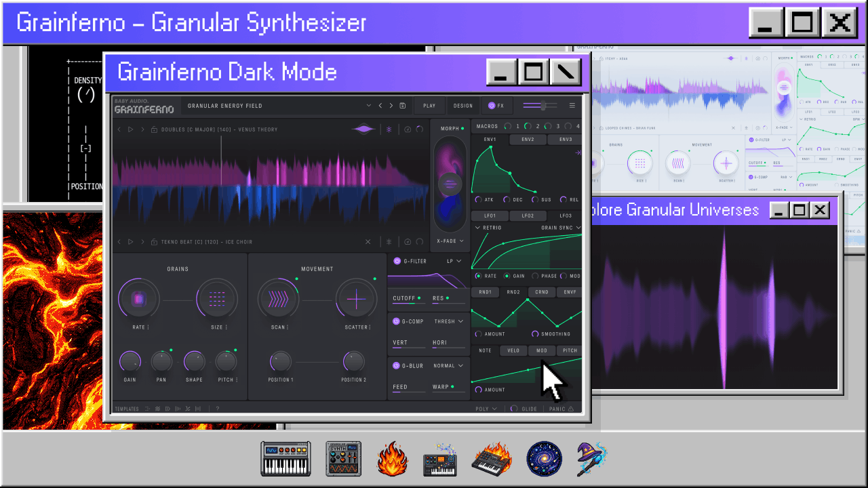
Task: Click the POSITION 2 knob
Action: click(x=353, y=361)
